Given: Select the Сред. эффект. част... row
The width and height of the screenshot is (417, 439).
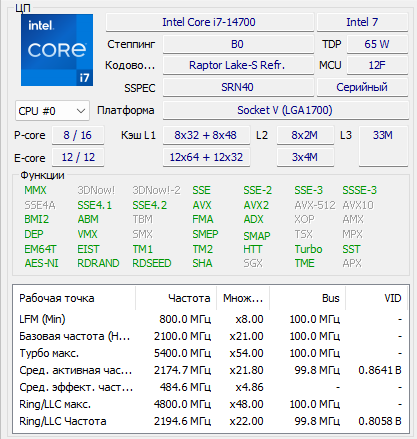Looking at the screenshot, I should (x=211, y=387).
